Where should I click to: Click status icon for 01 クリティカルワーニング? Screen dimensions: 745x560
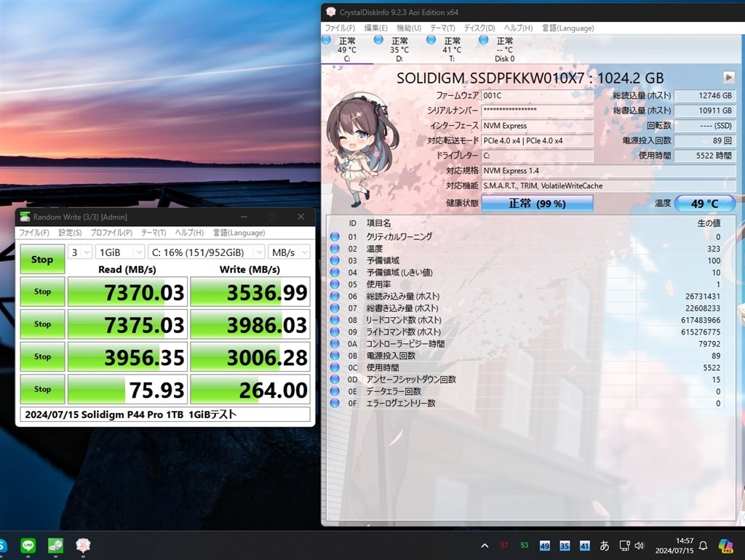click(335, 236)
